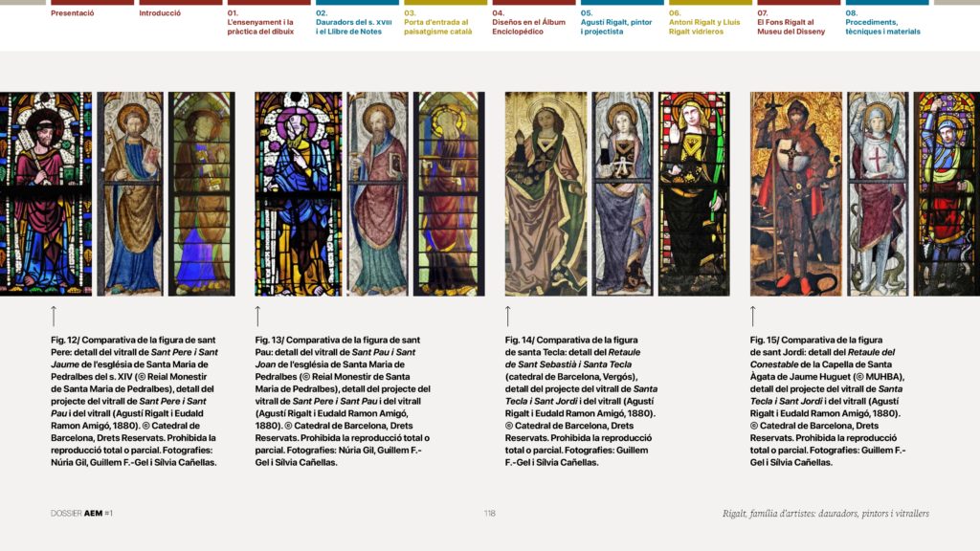Navigate to chapter 04 Diseños en el Álbum Enciclopédico

point(529,22)
